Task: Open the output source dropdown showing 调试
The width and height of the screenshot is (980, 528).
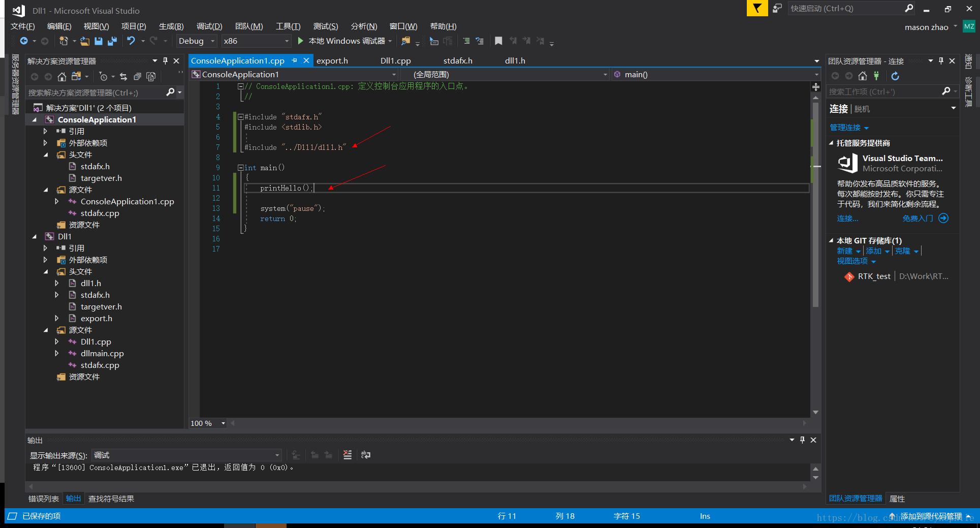Action: pos(186,455)
